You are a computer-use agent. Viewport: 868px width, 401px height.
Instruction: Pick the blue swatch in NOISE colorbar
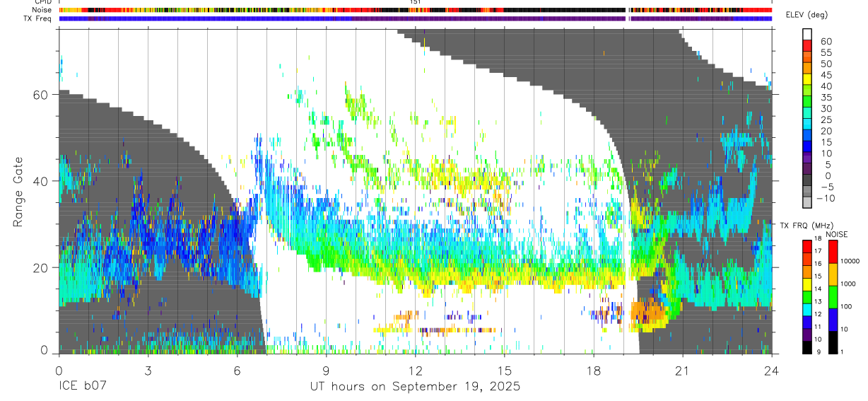(x=833, y=320)
